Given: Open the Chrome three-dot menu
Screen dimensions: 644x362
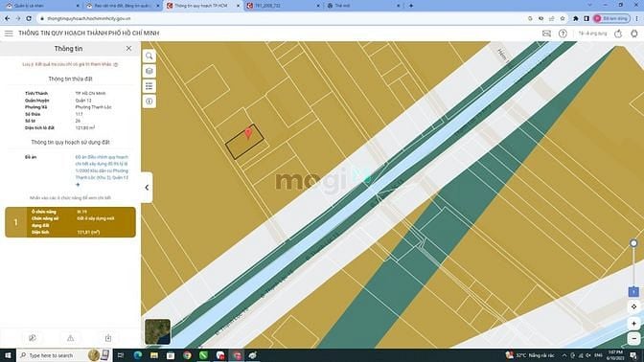Looking at the screenshot, I should point(636,18).
